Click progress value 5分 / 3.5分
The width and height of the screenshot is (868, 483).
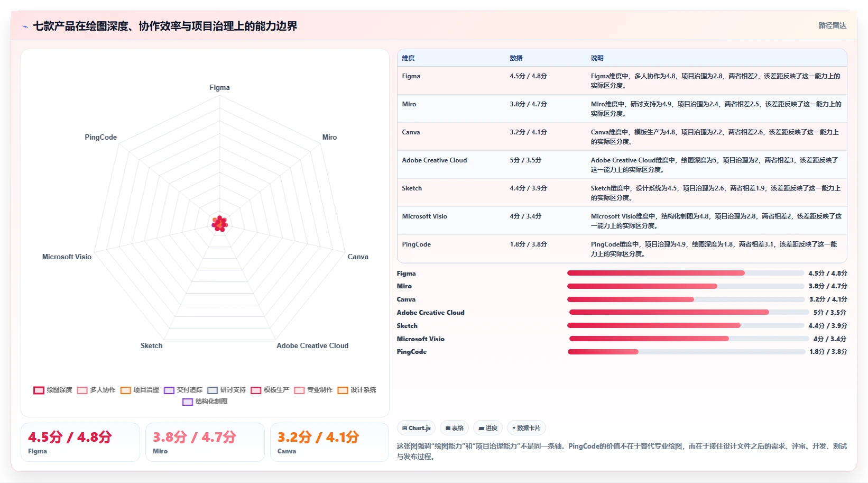(829, 313)
